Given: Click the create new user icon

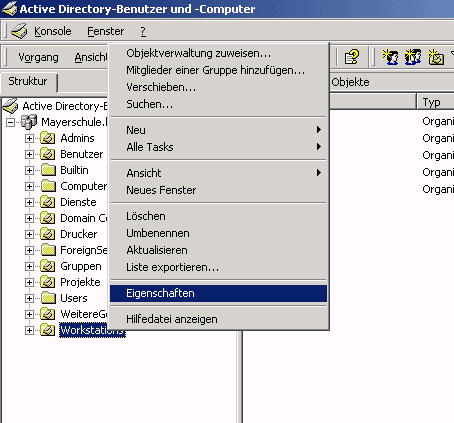Looking at the screenshot, I should tap(390, 57).
